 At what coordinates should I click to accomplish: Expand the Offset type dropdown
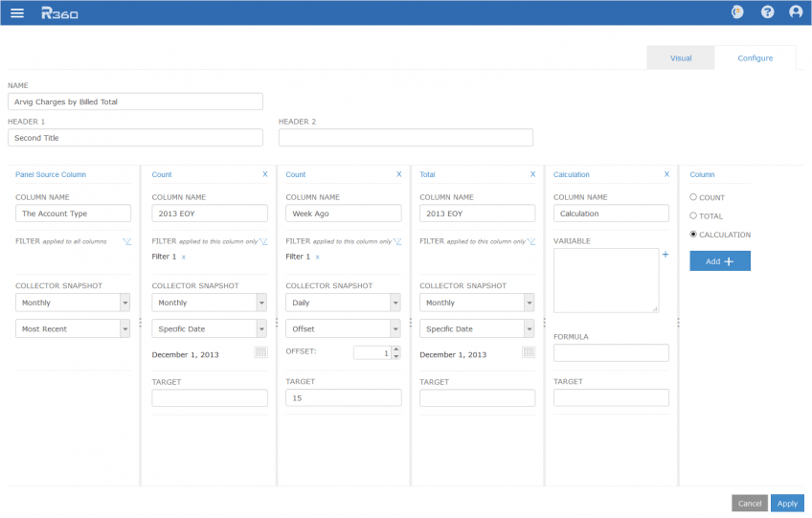coord(395,329)
